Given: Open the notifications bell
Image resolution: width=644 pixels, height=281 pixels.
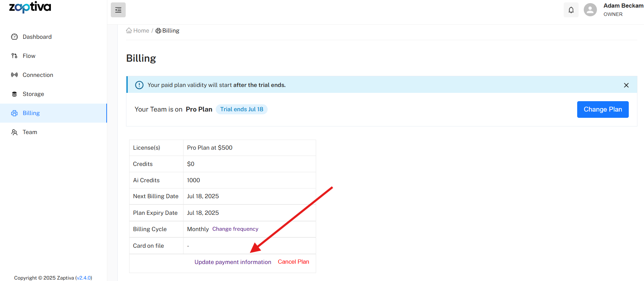Looking at the screenshot, I should click(x=571, y=10).
